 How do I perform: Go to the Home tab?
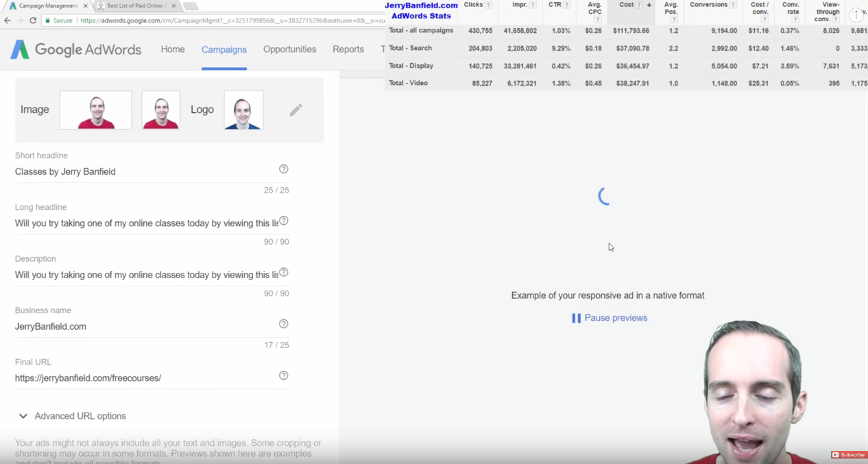click(173, 49)
